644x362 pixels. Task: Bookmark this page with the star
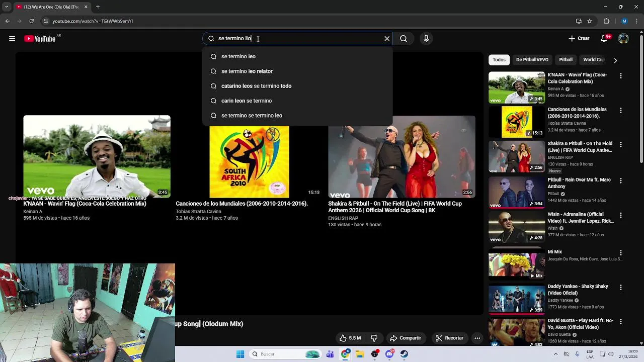click(x=590, y=21)
